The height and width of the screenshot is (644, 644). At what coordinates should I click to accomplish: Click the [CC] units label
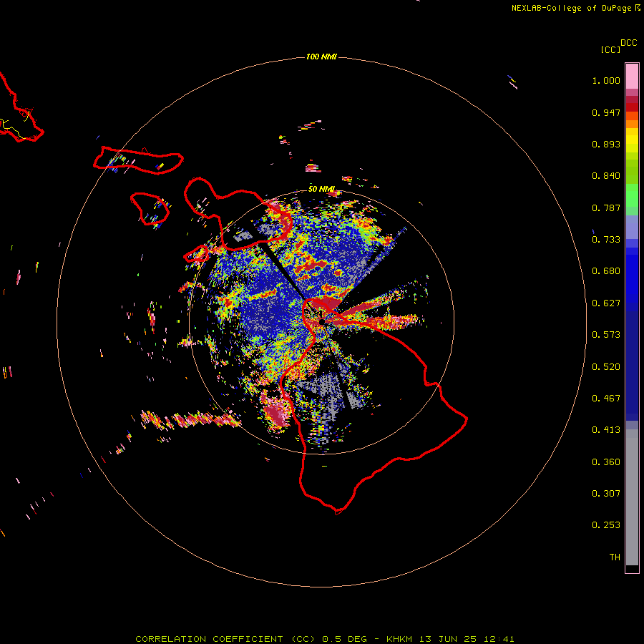click(x=610, y=49)
